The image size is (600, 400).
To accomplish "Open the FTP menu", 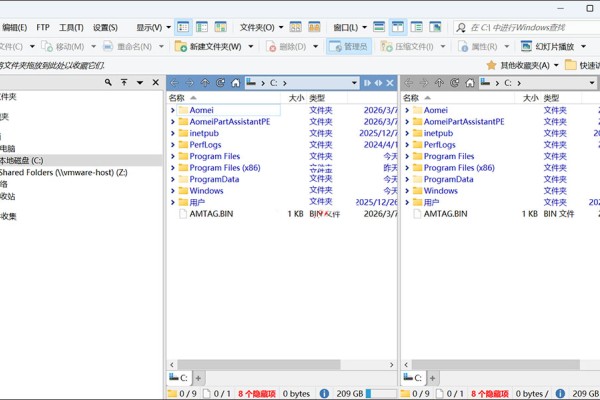I will point(43,27).
